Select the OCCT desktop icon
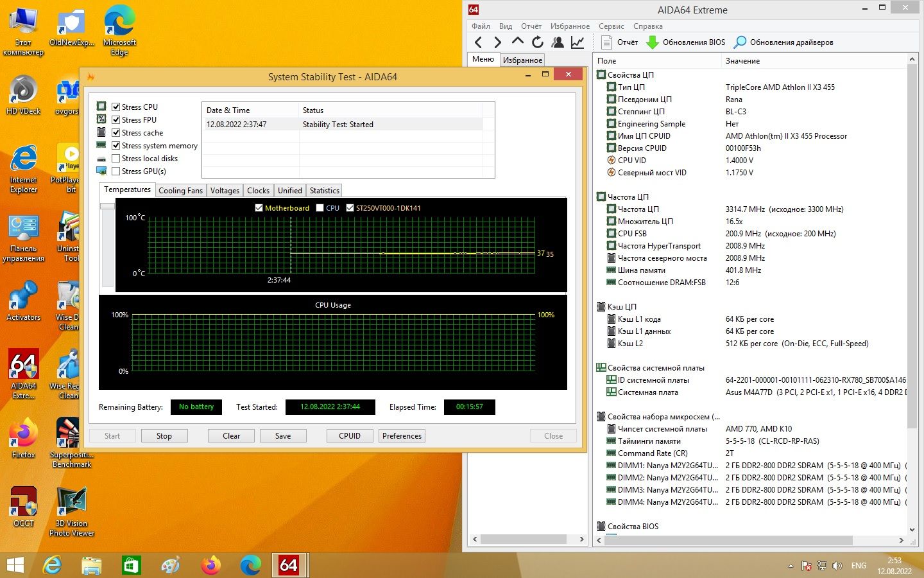The height and width of the screenshot is (578, 924). pos(24,507)
